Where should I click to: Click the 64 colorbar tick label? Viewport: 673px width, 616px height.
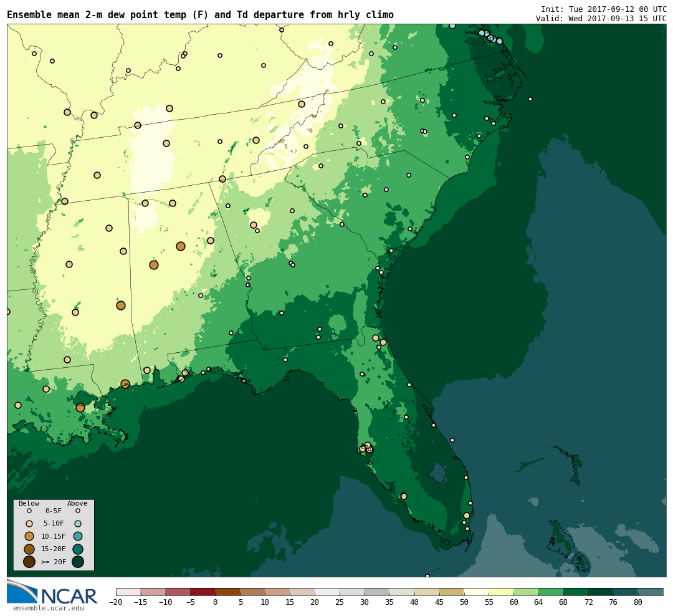538,602
